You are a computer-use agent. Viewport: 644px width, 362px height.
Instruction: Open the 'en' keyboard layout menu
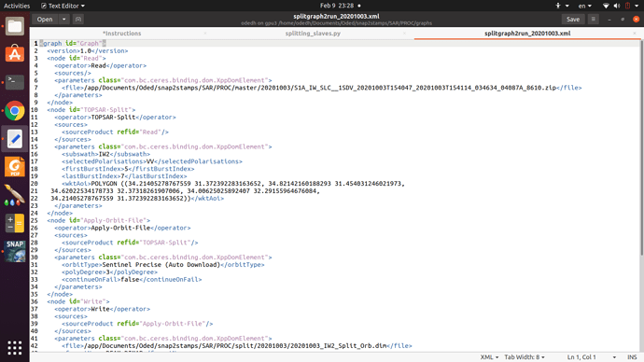tap(585, 6)
